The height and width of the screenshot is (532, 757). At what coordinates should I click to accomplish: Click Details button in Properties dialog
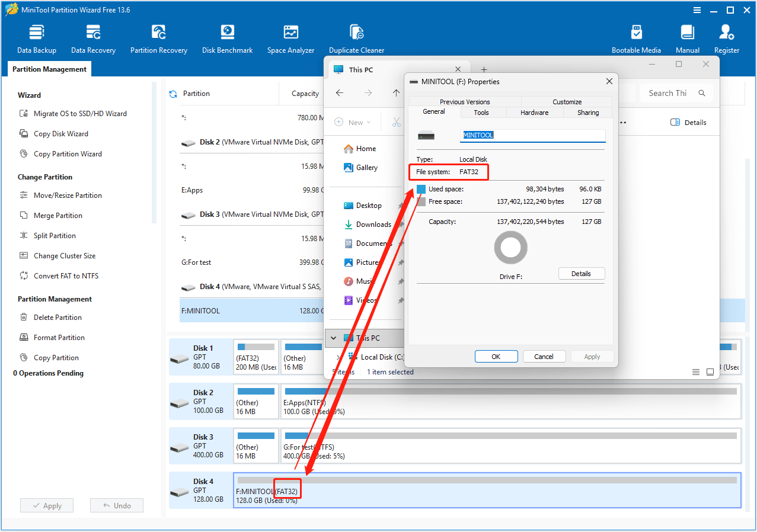point(582,274)
